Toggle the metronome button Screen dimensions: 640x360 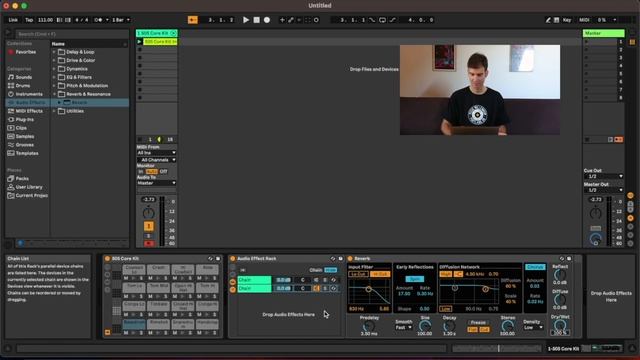[x=98, y=20]
